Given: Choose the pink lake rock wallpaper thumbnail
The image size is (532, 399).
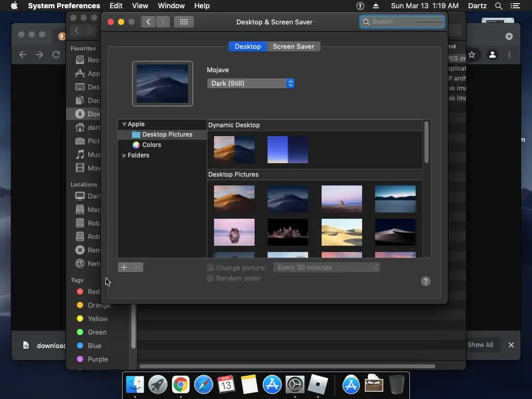Looking at the screenshot, I should (x=234, y=232).
